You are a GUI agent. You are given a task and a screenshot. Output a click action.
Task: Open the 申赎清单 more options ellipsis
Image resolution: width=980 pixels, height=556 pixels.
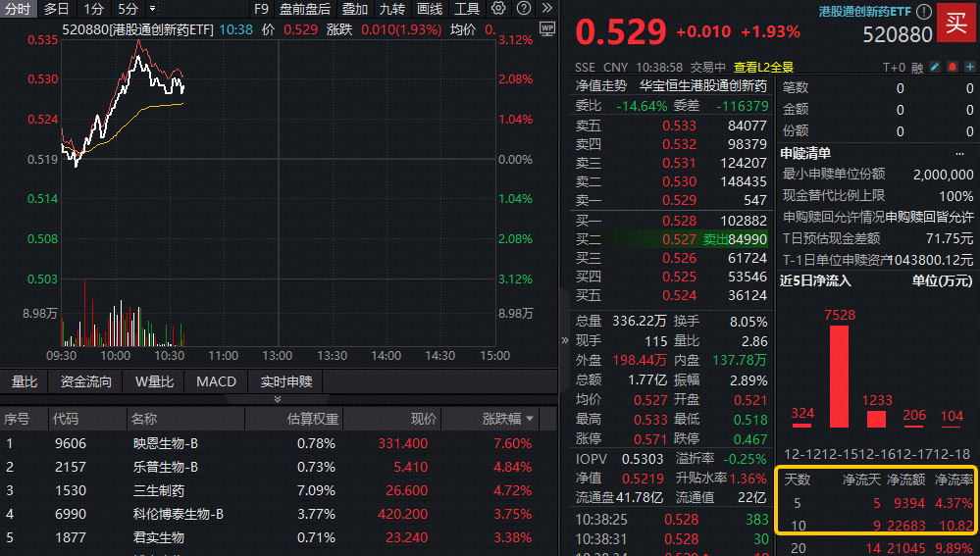(958, 153)
